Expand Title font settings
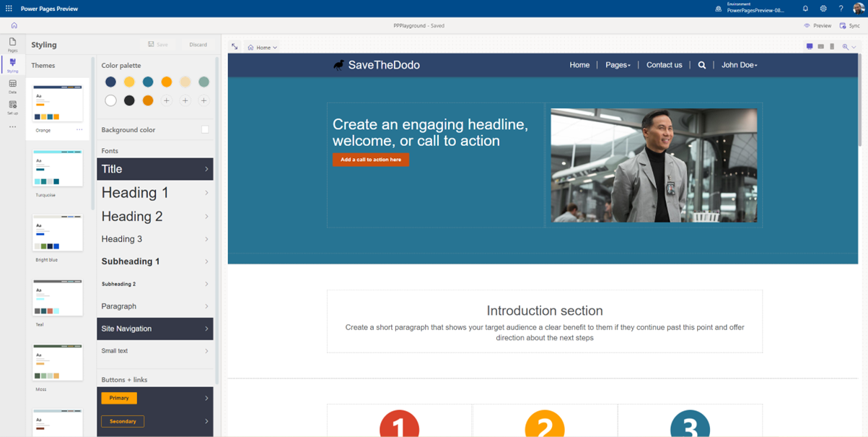Image resolution: width=868 pixels, height=437 pixels. click(155, 169)
